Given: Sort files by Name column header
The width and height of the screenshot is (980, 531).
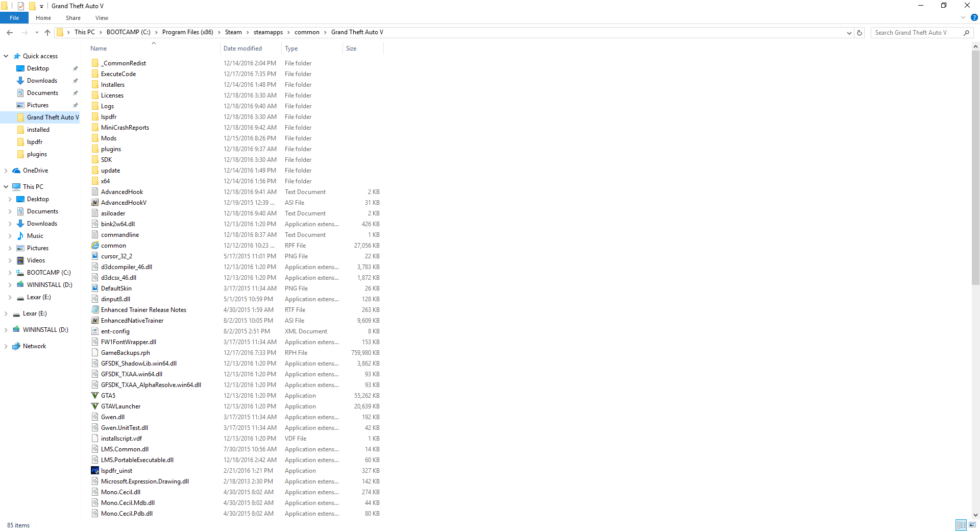Looking at the screenshot, I should coord(154,49).
